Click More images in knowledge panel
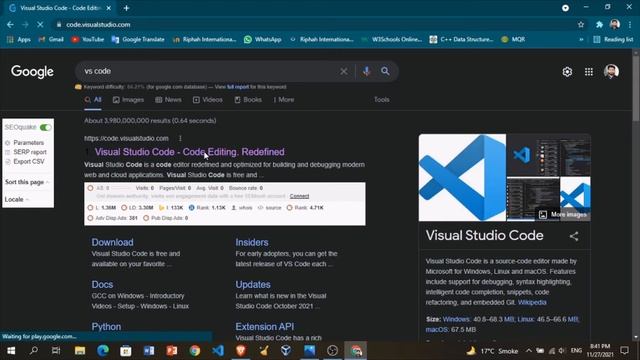 (563, 215)
